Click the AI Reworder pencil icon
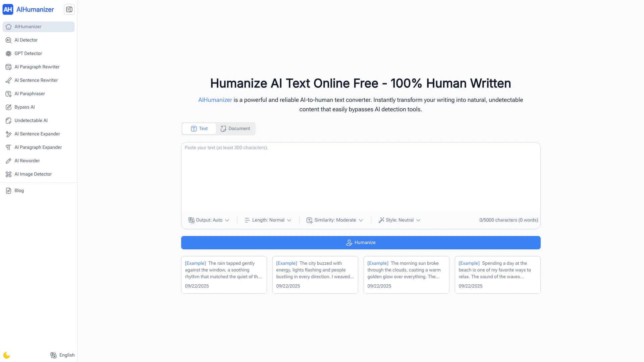644x362 pixels. [x=8, y=161]
